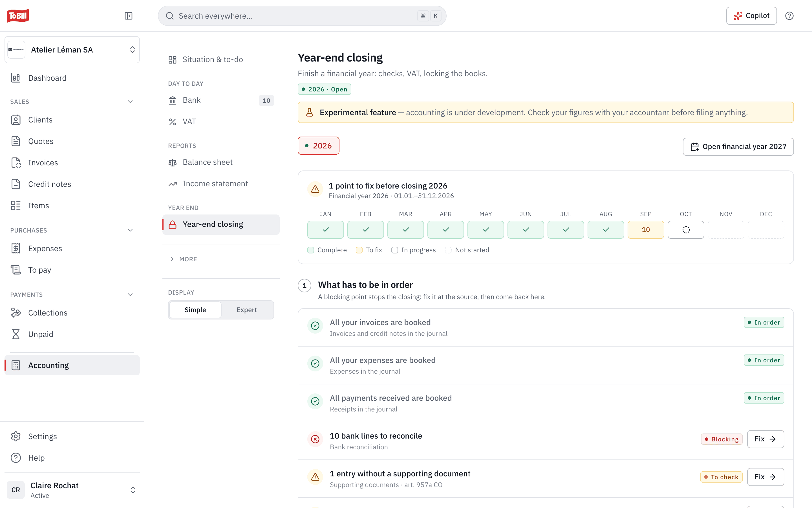This screenshot has height=508, width=812.
Task: Click Open financial year 2027
Action: tap(738, 146)
